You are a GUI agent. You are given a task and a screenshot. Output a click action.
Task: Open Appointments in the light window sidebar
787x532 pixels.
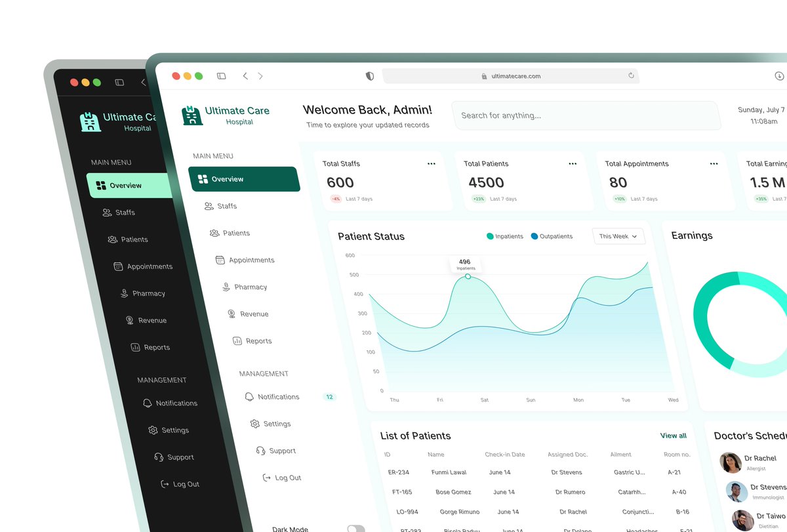pyautogui.click(x=245, y=260)
